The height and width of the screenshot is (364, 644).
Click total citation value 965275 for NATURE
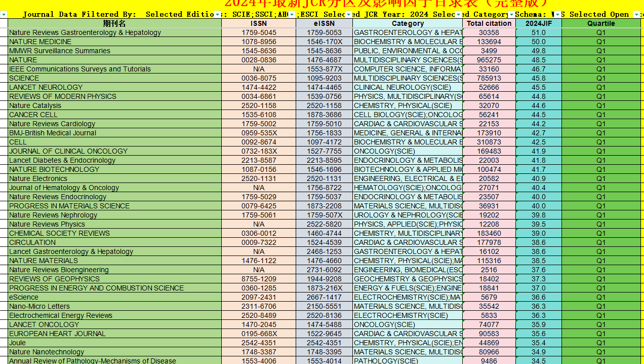[489, 60]
